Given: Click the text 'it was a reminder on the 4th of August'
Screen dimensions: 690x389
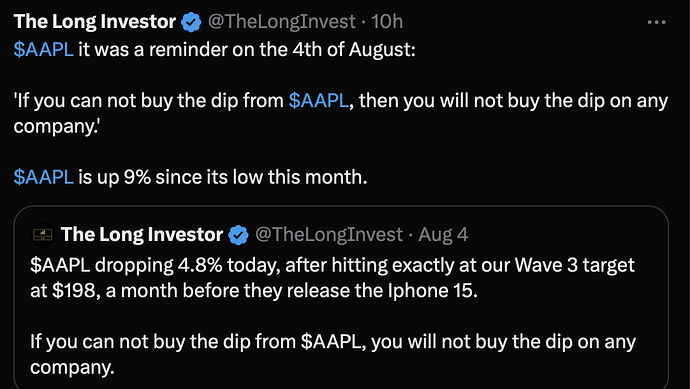Looking at the screenshot, I should pos(246,50).
